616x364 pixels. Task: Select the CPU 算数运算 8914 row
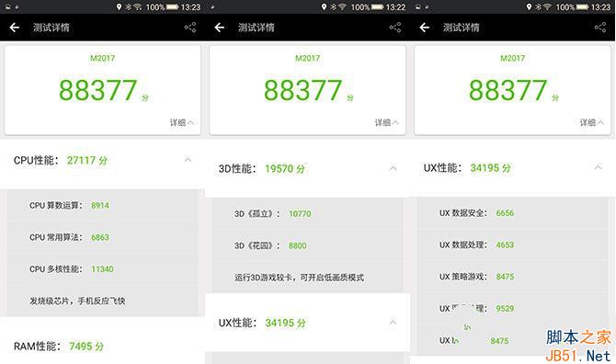tap(102, 205)
